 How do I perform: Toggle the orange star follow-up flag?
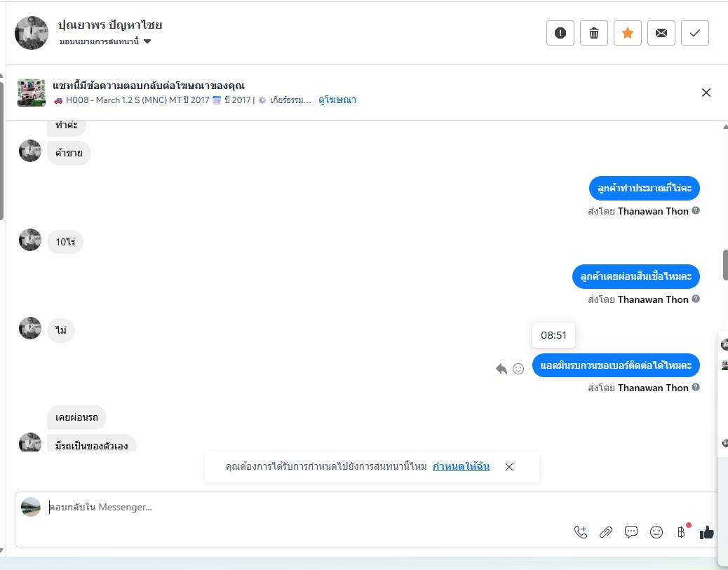(627, 33)
